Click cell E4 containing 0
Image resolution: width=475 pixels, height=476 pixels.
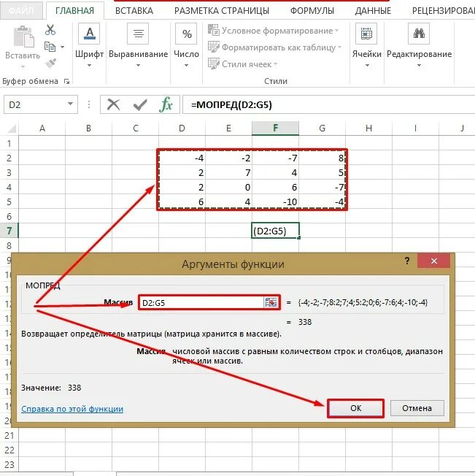228,188
